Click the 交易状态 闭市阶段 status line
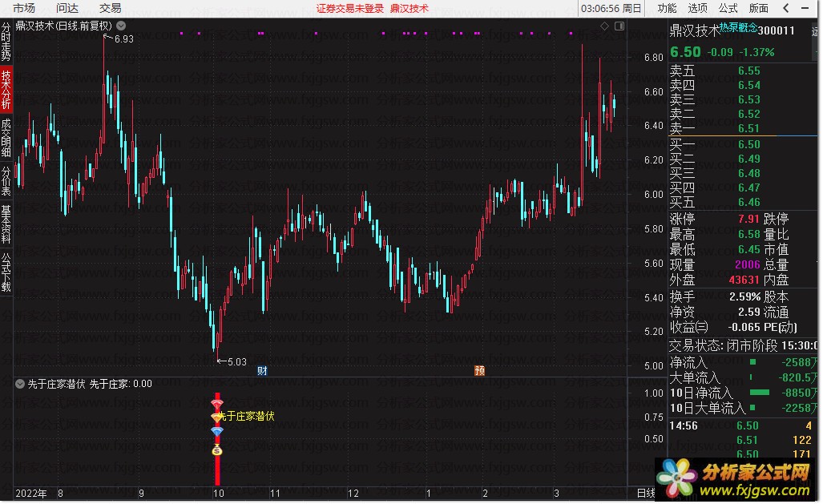The image size is (823, 504). pos(742,345)
